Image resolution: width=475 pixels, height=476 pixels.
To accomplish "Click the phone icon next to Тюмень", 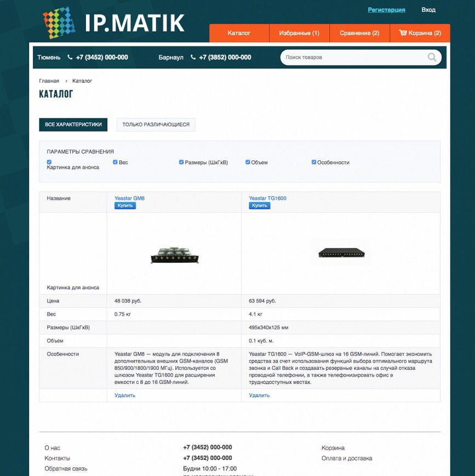I will [70, 57].
